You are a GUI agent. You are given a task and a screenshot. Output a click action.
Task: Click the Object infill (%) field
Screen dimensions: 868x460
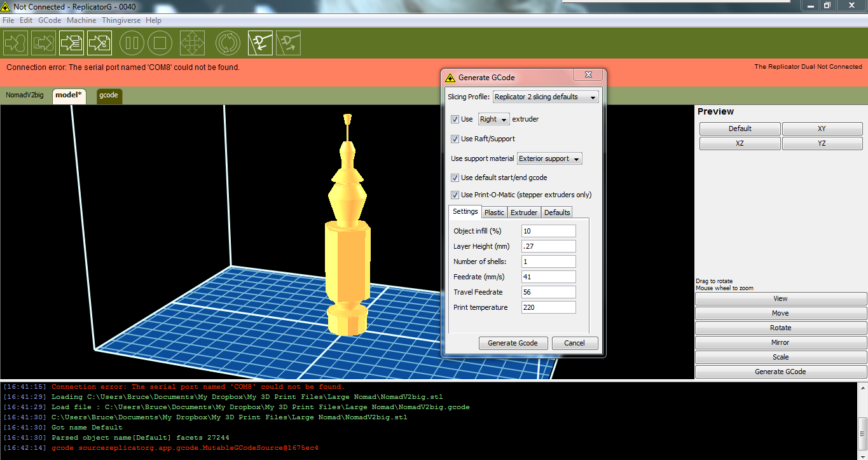click(548, 231)
